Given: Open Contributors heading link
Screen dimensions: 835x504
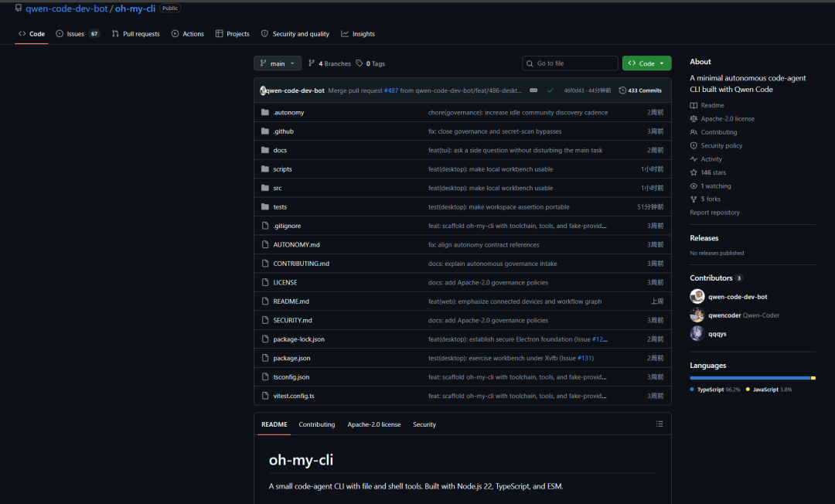Looking at the screenshot, I should point(716,278).
